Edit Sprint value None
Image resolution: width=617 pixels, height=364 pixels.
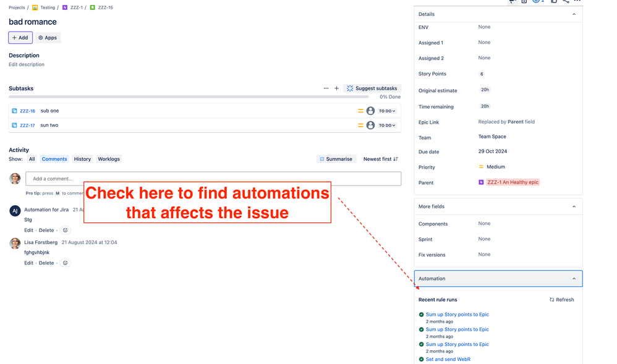coord(485,239)
